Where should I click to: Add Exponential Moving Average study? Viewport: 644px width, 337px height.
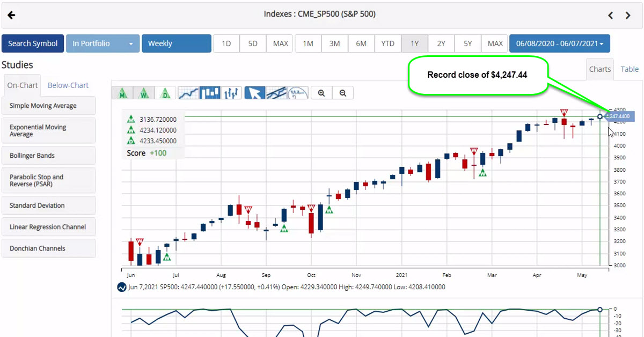49,130
